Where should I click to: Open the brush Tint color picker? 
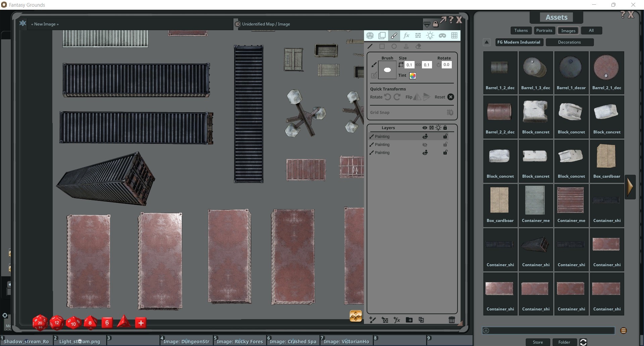(413, 76)
